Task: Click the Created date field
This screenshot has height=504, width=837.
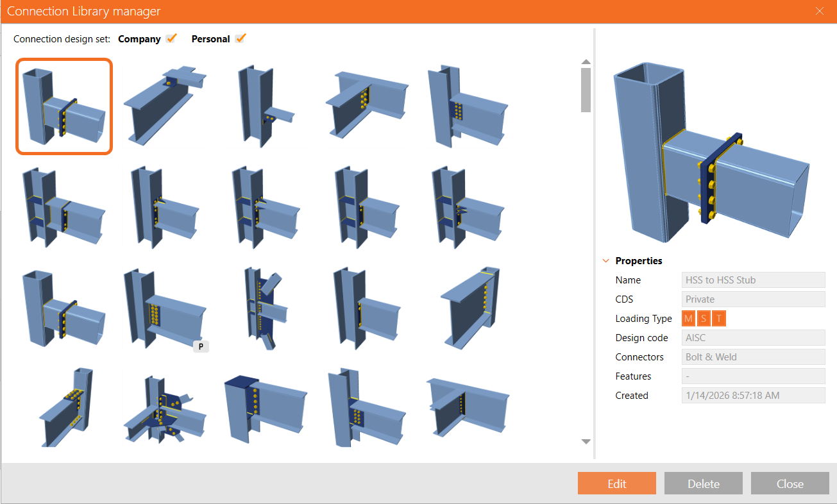Action: click(754, 396)
